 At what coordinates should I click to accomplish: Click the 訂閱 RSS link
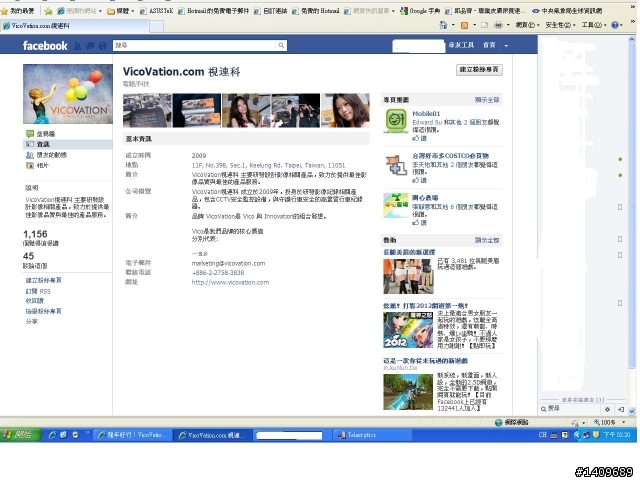click(x=38, y=291)
